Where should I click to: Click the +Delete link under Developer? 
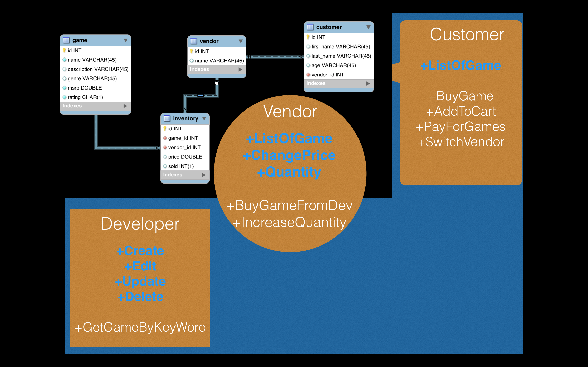click(x=140, y=297)
